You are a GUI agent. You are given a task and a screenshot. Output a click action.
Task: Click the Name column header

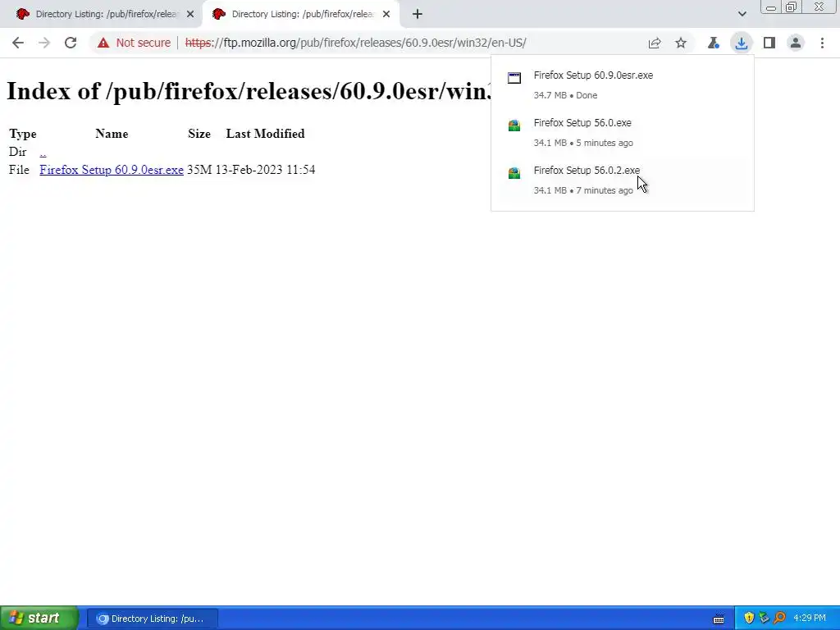pyautogui.click(x=112, y=134)
